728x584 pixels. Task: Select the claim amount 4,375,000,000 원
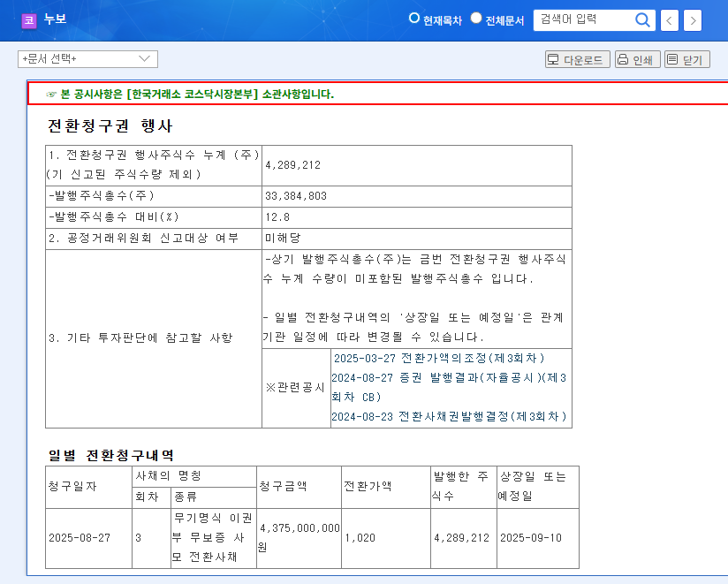click(x=299, y=538)
